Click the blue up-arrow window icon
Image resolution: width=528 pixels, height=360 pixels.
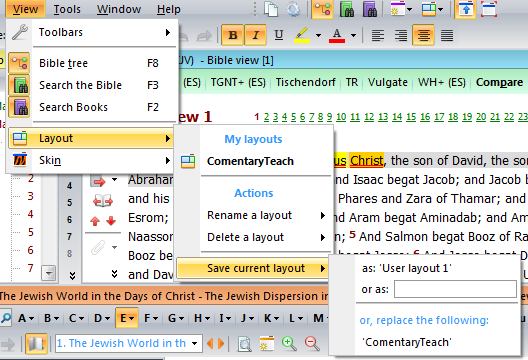pyautogui.click(x=465, y=9)
